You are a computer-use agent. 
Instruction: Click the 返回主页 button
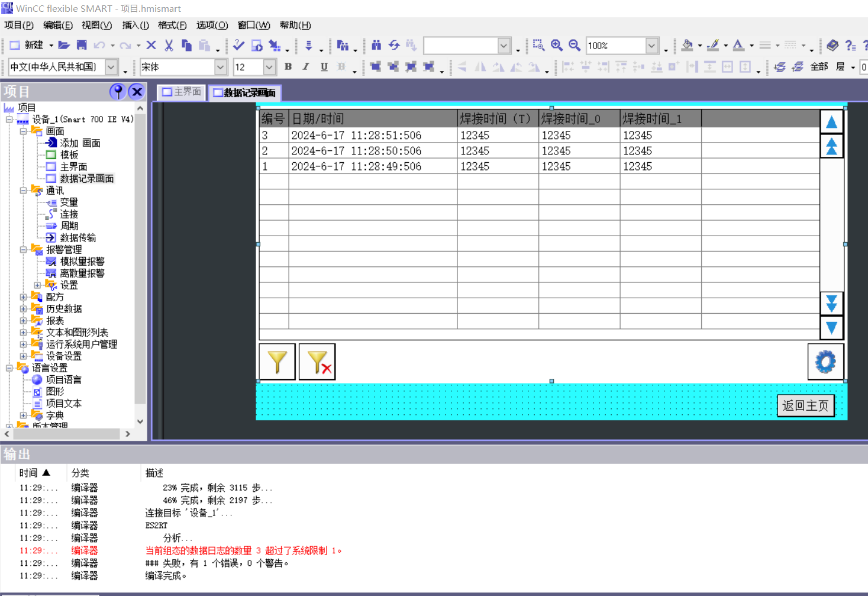tap(805, 405)
